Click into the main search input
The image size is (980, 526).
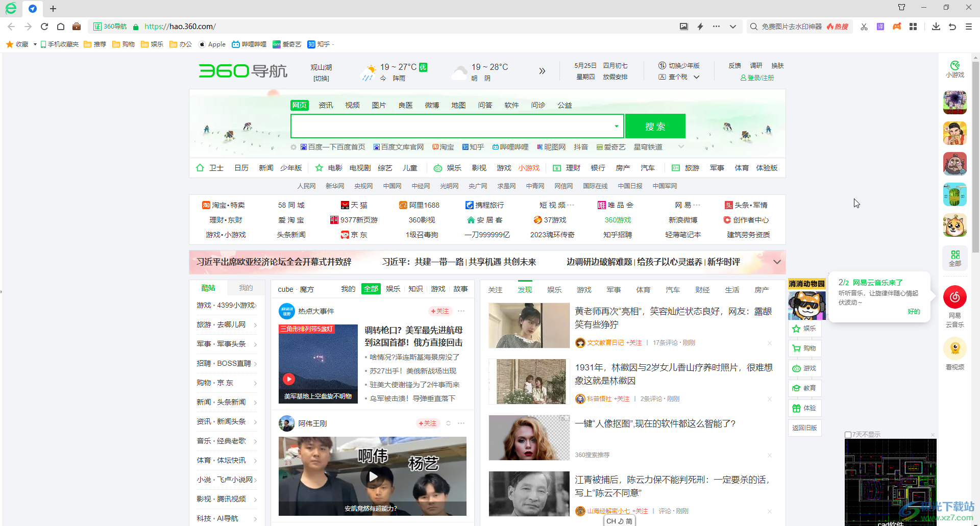point(452,126)
